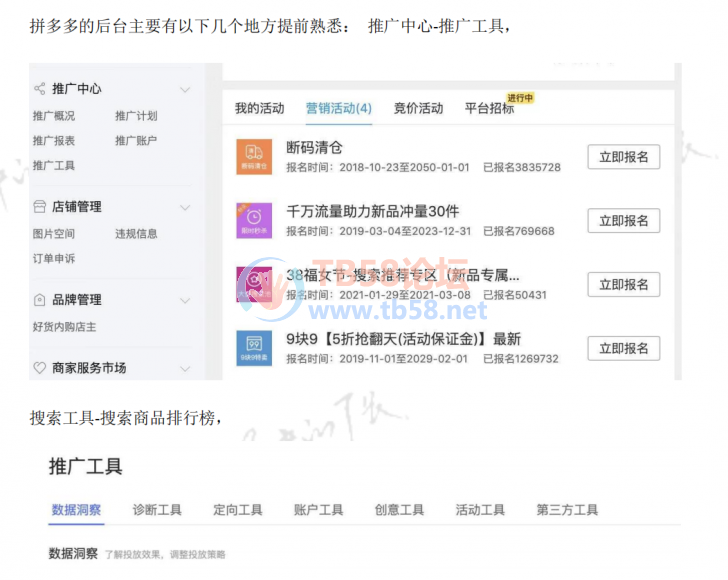
Task: Open 图片空间 under 店铺管理
Action: click(x=54, y=234)
